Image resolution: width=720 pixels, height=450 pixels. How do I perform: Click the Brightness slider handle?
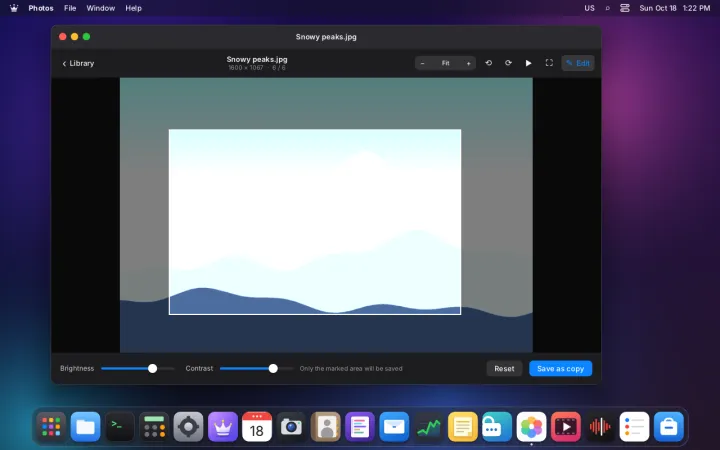coord(152,368)
